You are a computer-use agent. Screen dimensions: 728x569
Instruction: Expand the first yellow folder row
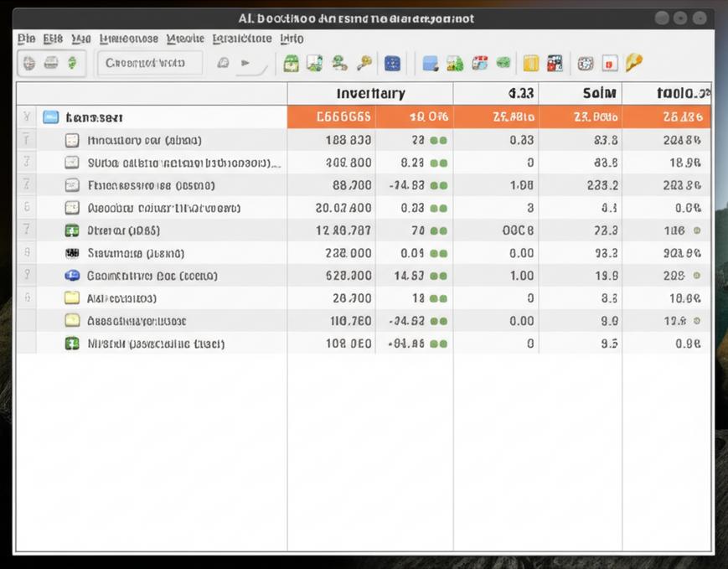pos(72,297)
